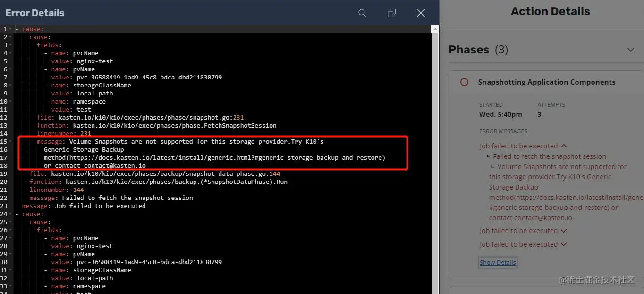Click 'linenumber: 231' on line 14
This screenshot has height=294, width=644.
click(x=64, y=134)
